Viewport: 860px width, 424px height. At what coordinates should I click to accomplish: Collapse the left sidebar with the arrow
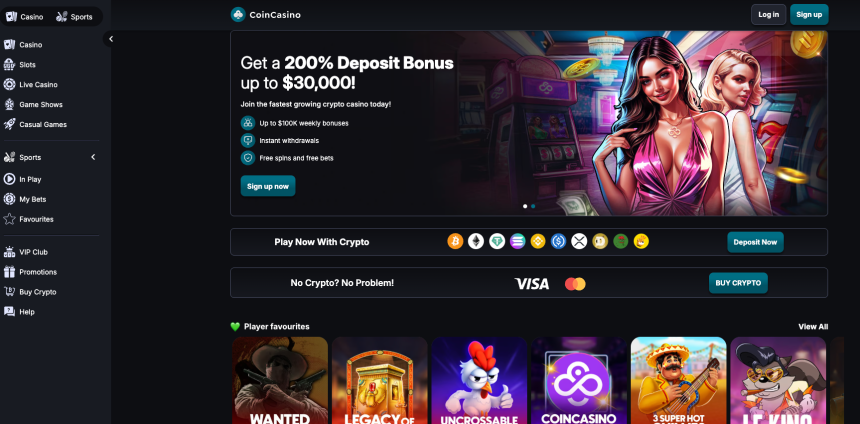[x=111, y=39]
